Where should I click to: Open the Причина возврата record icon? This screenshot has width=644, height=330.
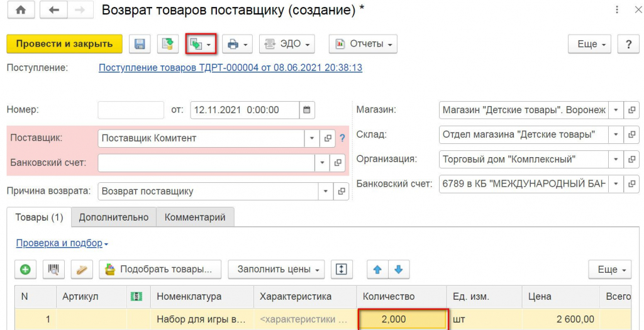pyautogui.click(x=341, y=191)
